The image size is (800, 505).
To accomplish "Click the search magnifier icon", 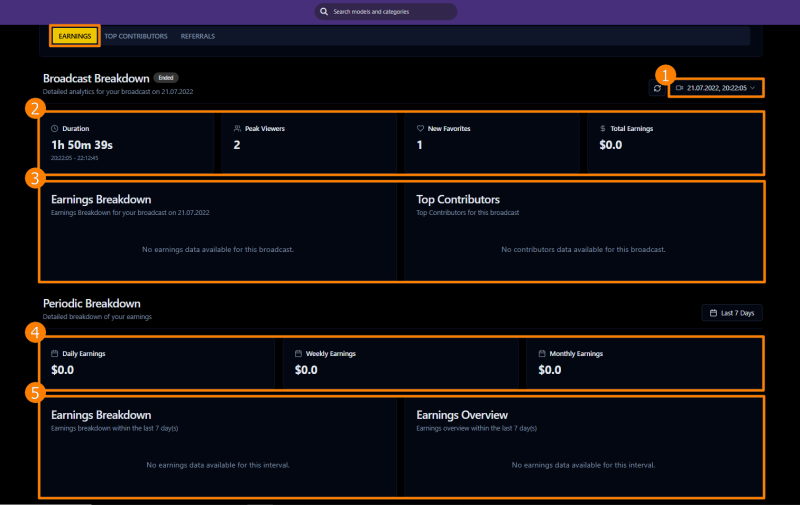I will [x=324, y=12].
